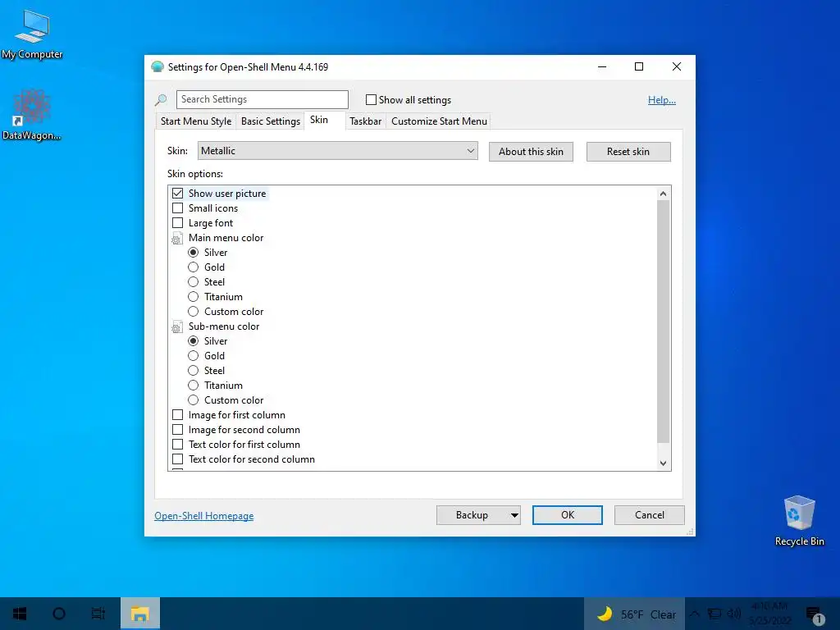Screen dimensions: 840x630
Task: Open the Open-Shell Homepage link
Action: tap(204, 516)
